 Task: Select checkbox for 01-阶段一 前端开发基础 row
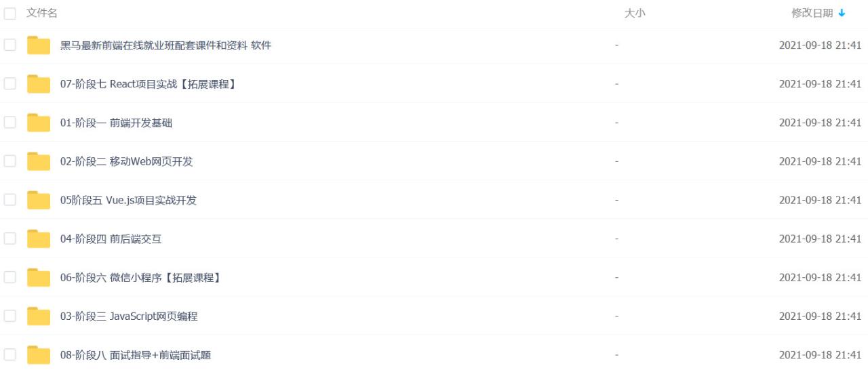point(9,123)
